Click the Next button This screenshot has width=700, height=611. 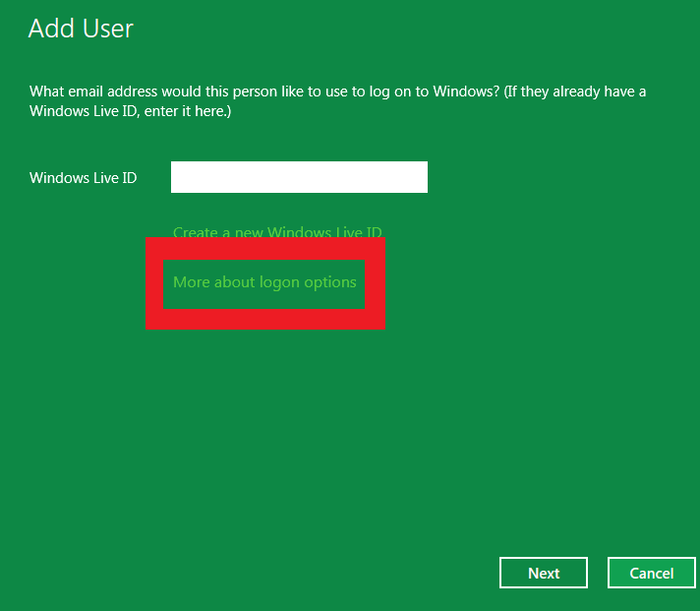pos(544,573)
